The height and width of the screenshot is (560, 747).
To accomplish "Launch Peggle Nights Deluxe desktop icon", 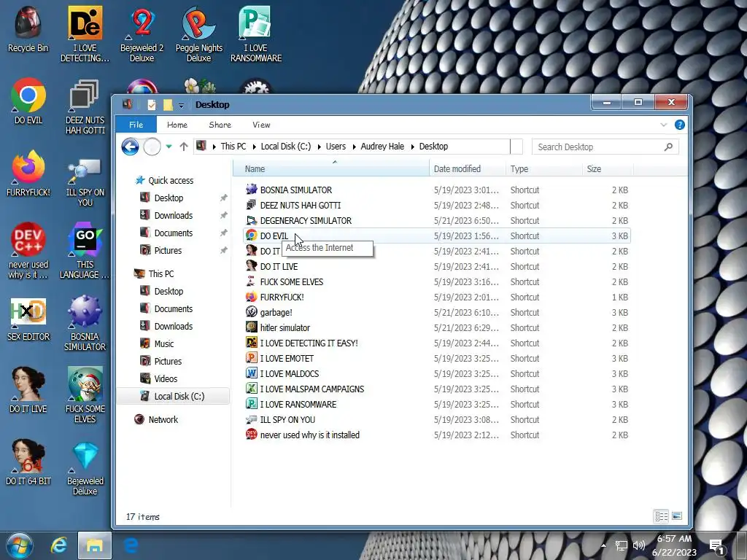I will 198,34.
